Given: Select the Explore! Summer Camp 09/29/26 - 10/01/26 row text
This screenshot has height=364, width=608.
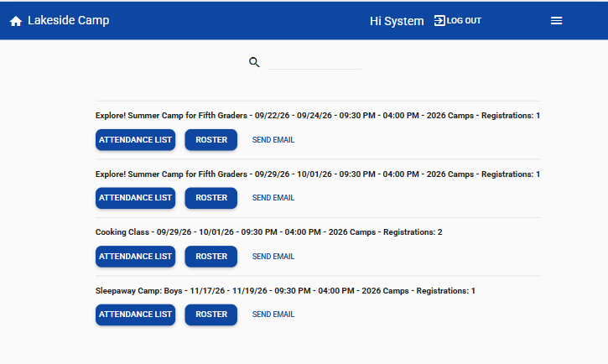Looking at the screenshot, I should pos(318,174).
